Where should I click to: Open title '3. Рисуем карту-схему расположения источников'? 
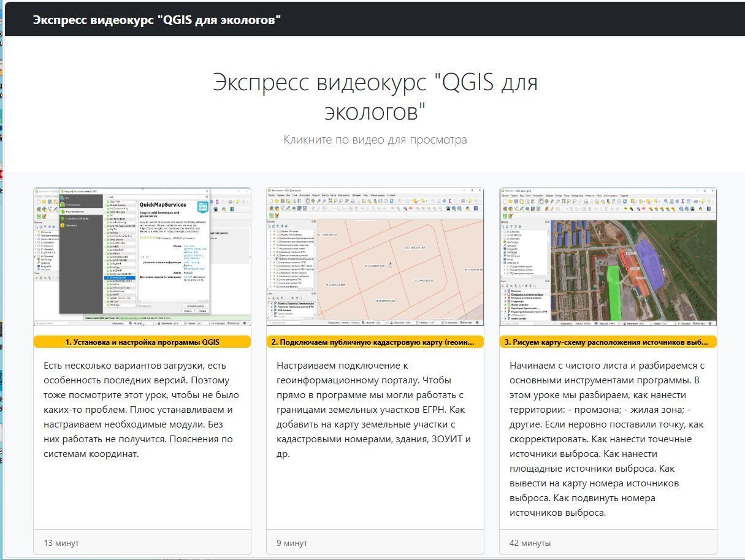click(608, 342)
